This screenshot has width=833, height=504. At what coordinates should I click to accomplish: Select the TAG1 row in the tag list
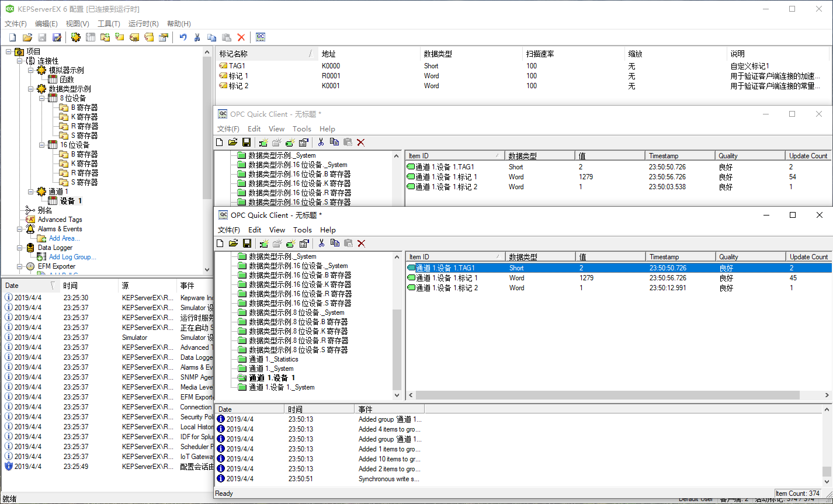click(238, 65)
